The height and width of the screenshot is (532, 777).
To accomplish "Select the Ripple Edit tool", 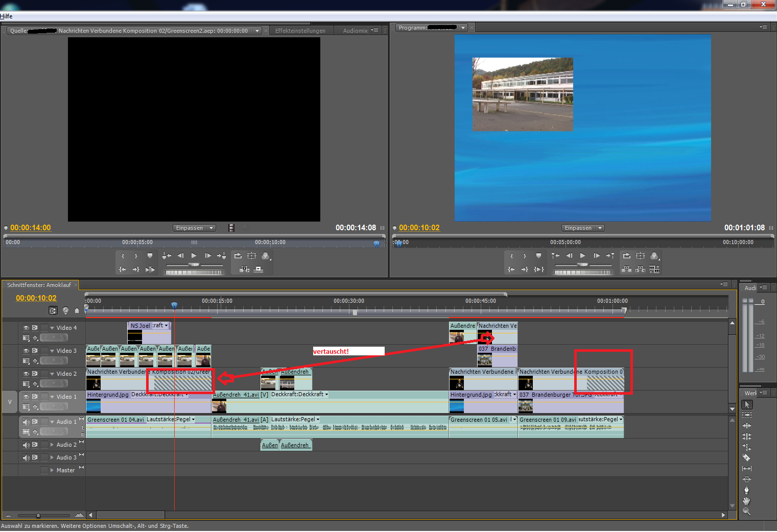I will [746, 425].
